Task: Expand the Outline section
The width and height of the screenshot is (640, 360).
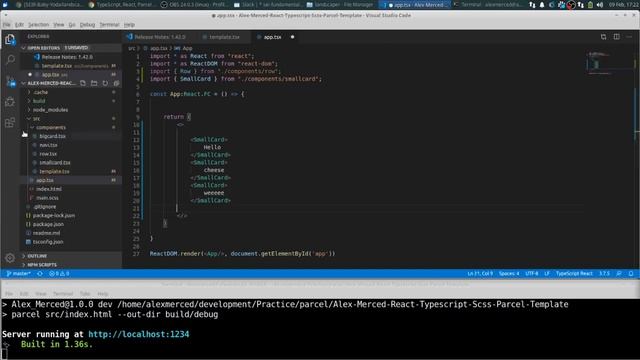Action: (x=71, y=256)
